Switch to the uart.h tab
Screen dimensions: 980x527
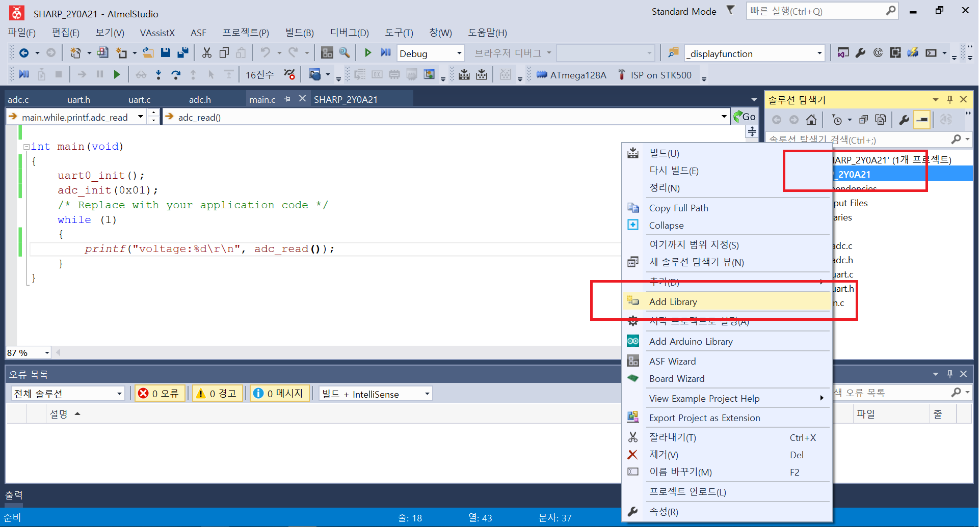tap(78, 99)
